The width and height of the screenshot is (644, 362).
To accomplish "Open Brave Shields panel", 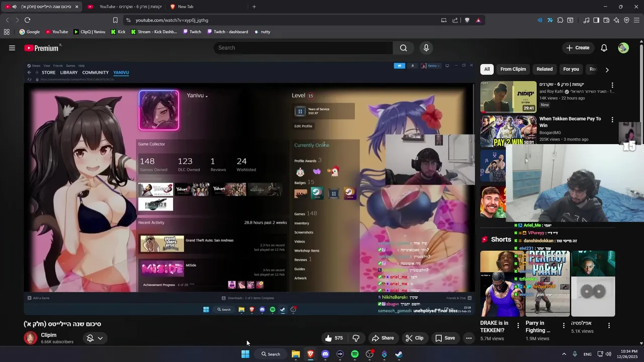I will coord(467,20).
